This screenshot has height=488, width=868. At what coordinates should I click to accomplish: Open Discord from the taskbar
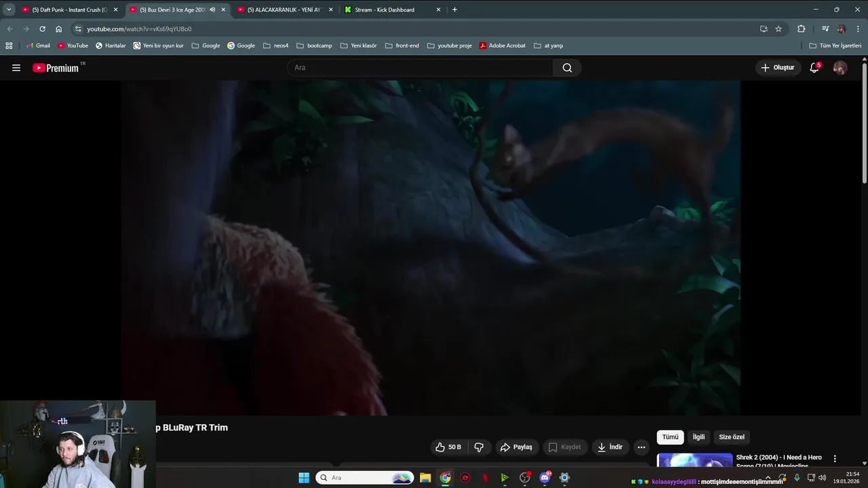pos(545,478)
